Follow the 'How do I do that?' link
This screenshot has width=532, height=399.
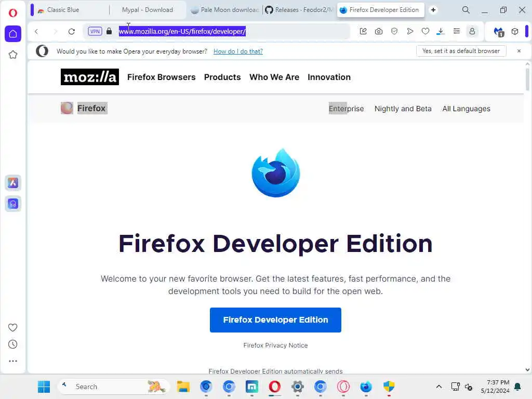click(x=238, y=51)
